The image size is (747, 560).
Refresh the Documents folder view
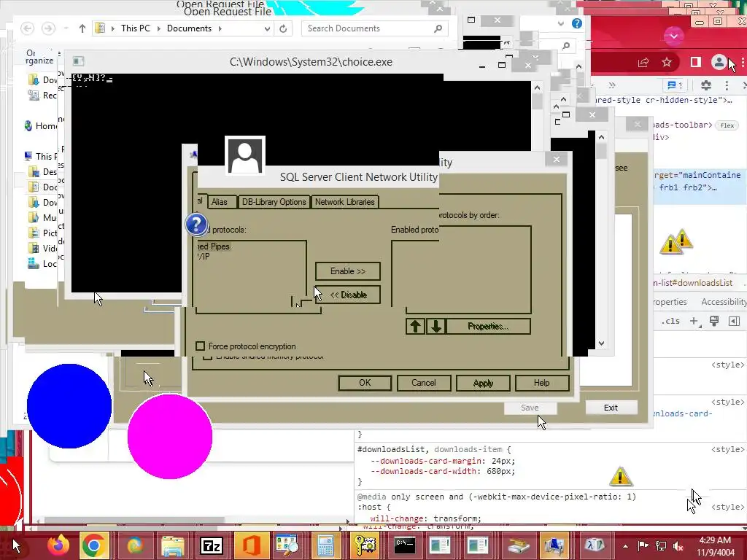(x=283, y=28)
